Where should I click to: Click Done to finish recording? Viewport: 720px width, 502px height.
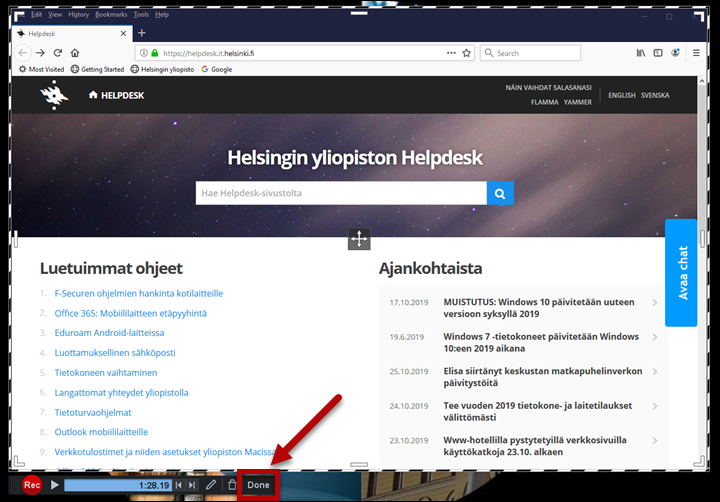[258, 485]
